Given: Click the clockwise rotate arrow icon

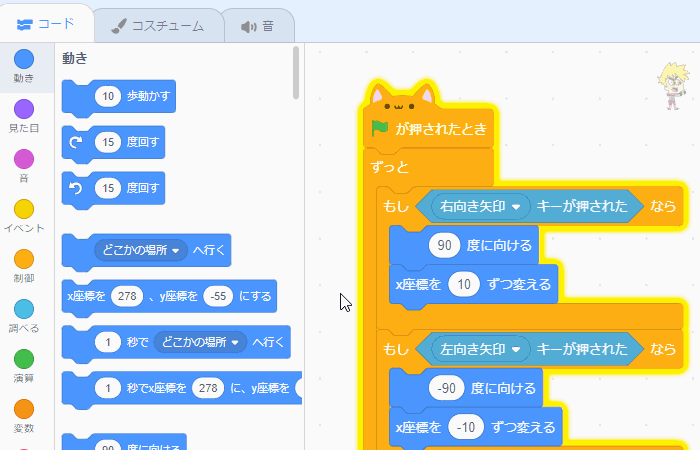Looking at the screenshot, I should point(76,142).
